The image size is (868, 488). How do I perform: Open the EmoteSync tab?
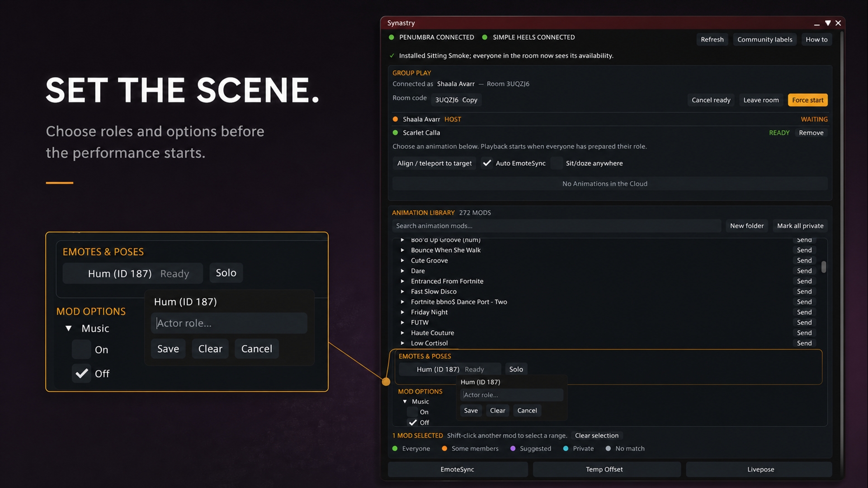click(458, 469)
